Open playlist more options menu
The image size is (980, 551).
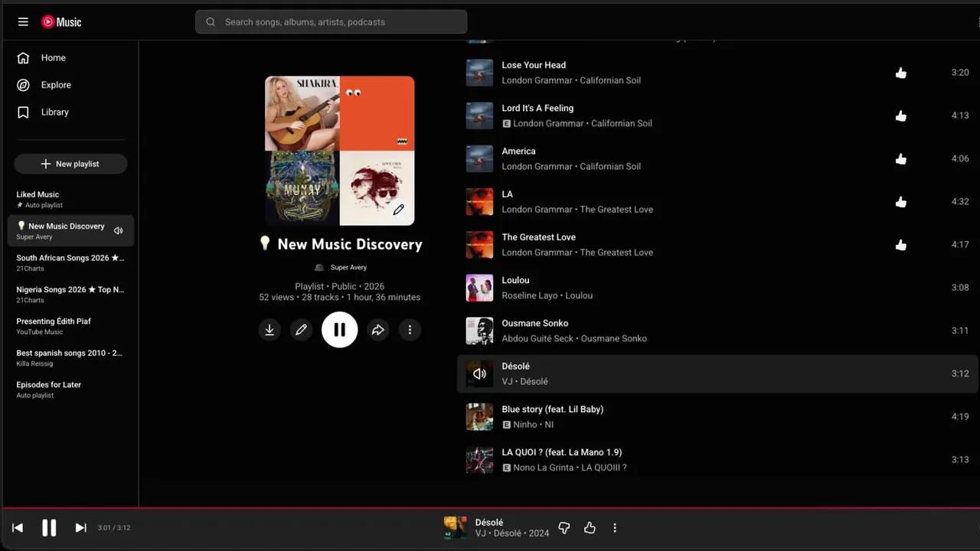(x=410, y=330)
